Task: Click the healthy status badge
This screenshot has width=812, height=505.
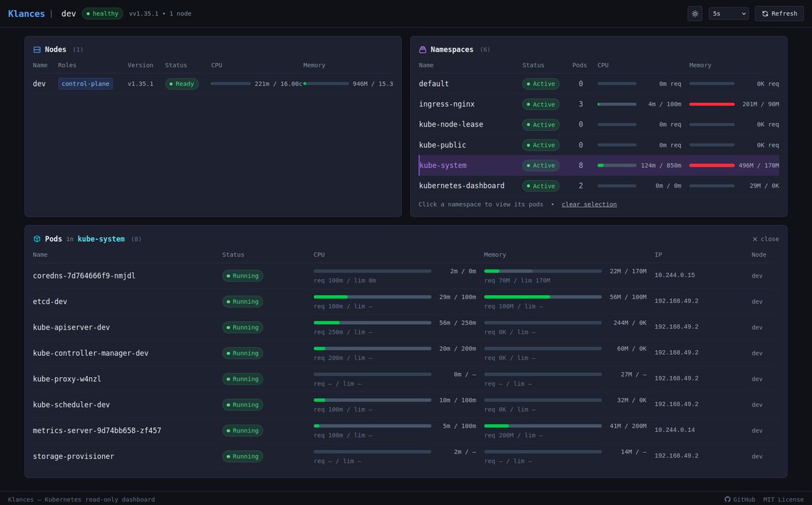Action: point(103,14)
